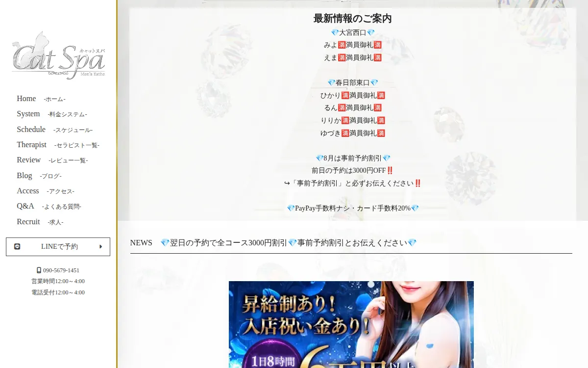The image size is (588, 368).
Task: Click the LINEで予約 button
Action: pyautogui.click(x=58, y=247)
